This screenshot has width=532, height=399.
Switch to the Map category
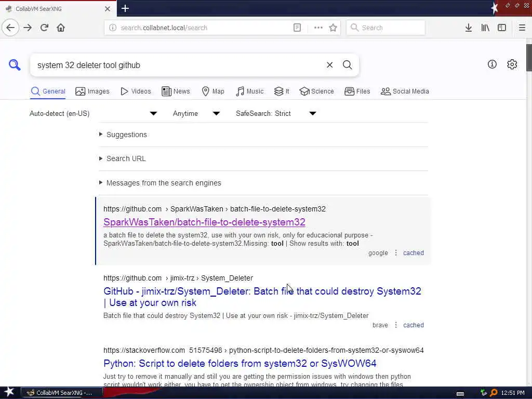pyautogui.click(x=212, y=91)
